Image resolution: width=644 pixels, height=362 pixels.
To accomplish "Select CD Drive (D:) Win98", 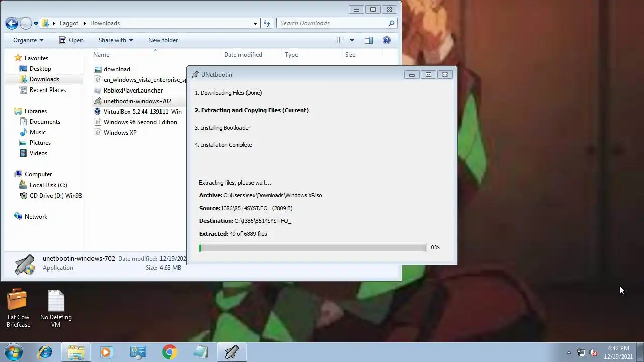I will [55, 196].
